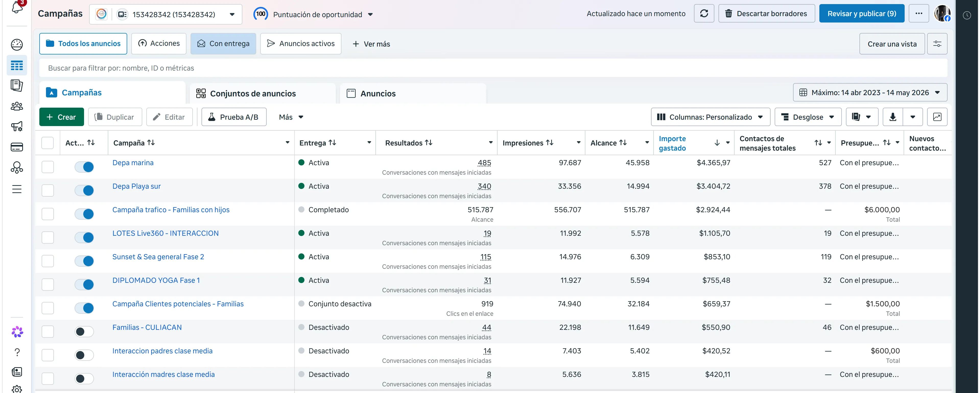Open the three-dots more options button
This screenshot has height=393, width=980.
[919, 14]
